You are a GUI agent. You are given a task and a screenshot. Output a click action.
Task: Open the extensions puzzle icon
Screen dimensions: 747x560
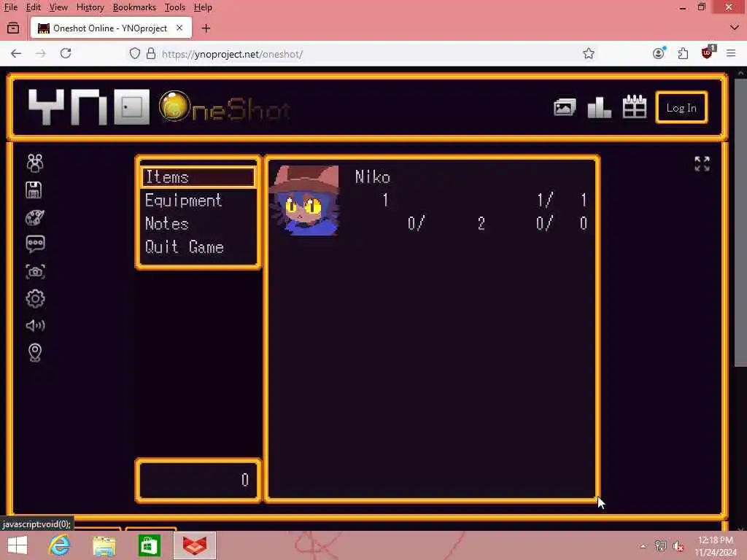[683, 53]
